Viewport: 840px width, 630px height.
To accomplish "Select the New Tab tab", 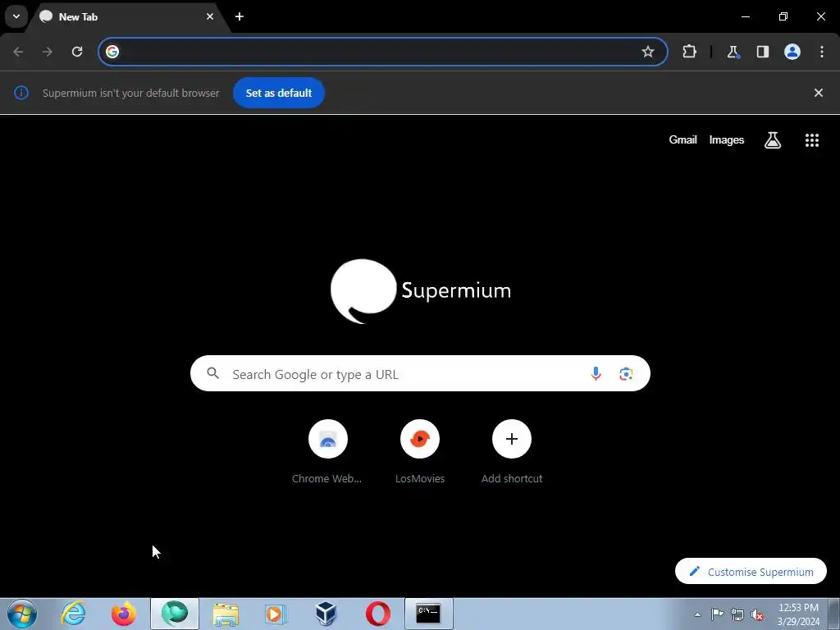I will click(x=129, y=16).
